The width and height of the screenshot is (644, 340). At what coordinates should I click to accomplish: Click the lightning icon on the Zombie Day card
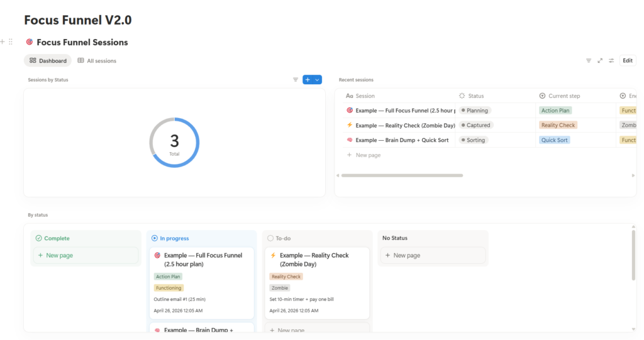point(273,255)
